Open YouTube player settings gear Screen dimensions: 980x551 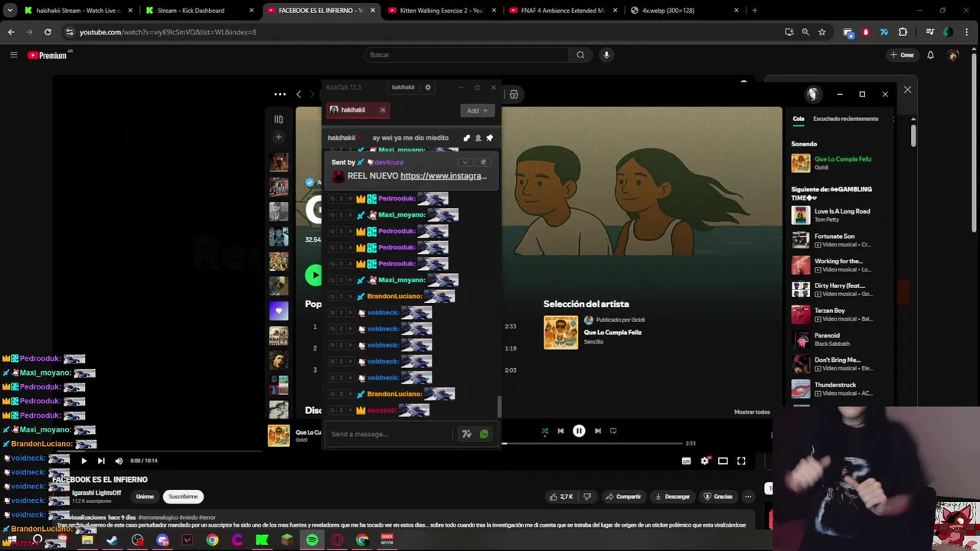[704, 461]
